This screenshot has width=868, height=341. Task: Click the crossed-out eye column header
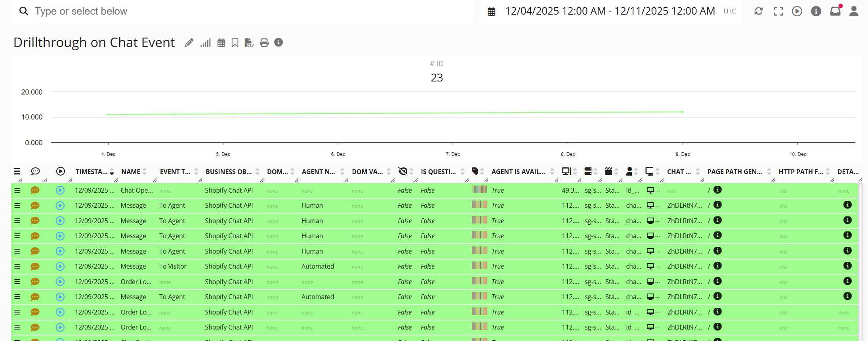[x=403, y=171]
